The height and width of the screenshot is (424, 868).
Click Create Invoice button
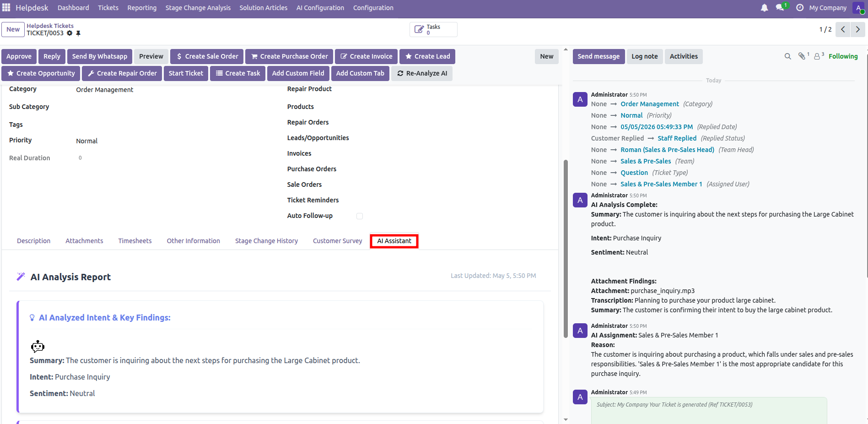(x=366, y=56)
